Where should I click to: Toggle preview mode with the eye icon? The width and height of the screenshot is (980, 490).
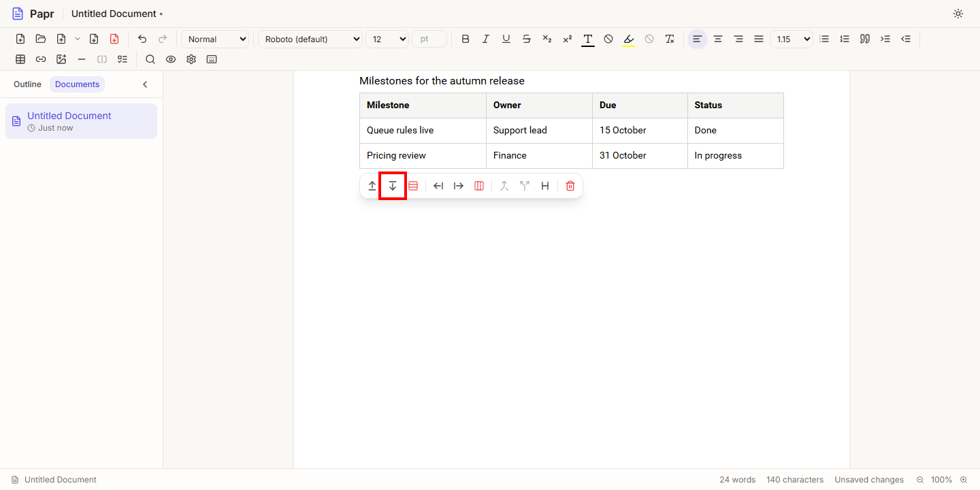(171, 59)
